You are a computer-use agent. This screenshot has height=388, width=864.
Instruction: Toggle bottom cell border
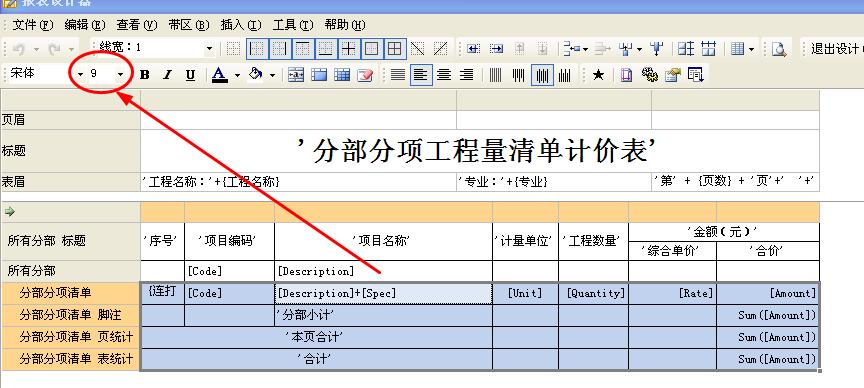(326, 49)
